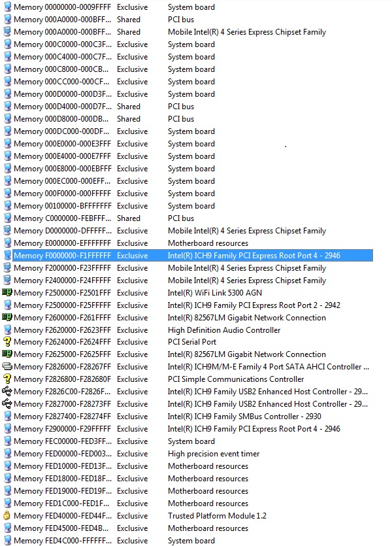Select the row Memory 000C0000-000C3F...
Screen dimensions: 392x546
pos(188,44)
